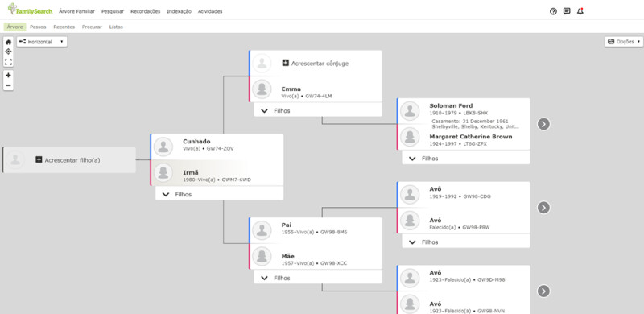This screenshot has height=314, width=644.
Task: Click the empty spouse avatar above Emma
Action: 262,64
